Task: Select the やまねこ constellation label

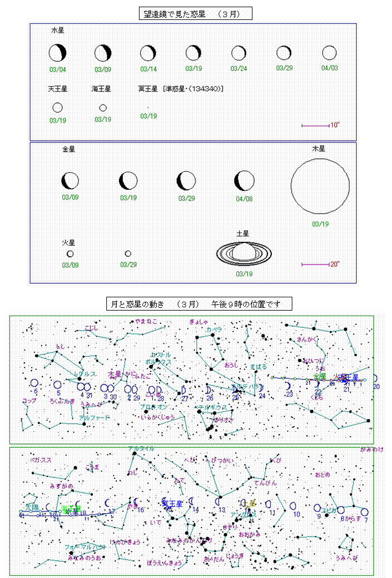Action: [146, 321]
